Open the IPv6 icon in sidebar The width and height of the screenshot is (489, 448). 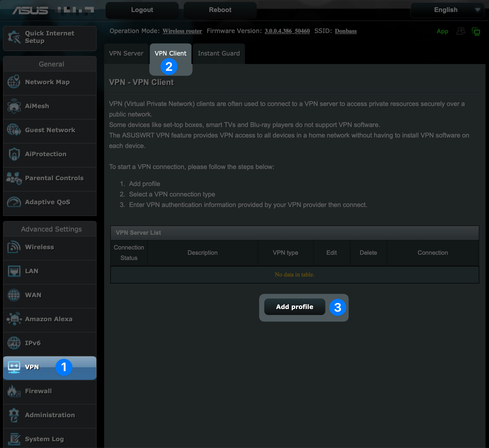(x=14, y=343)
